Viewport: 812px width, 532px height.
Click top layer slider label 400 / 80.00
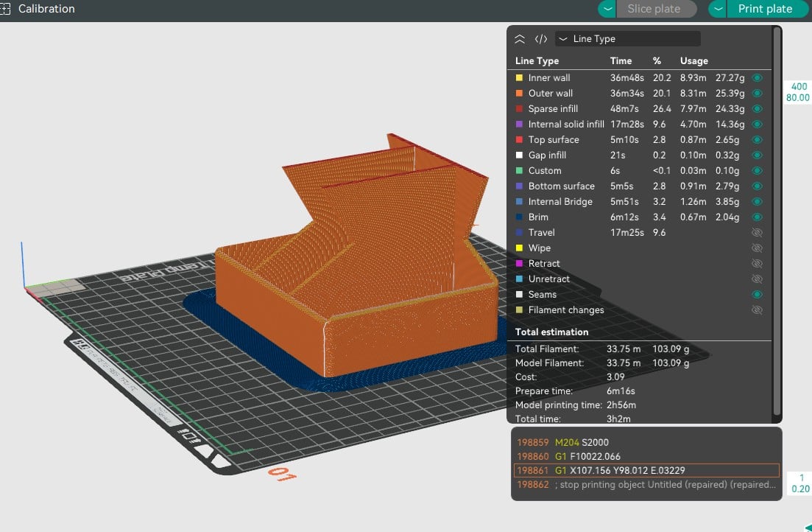point(798,92)
